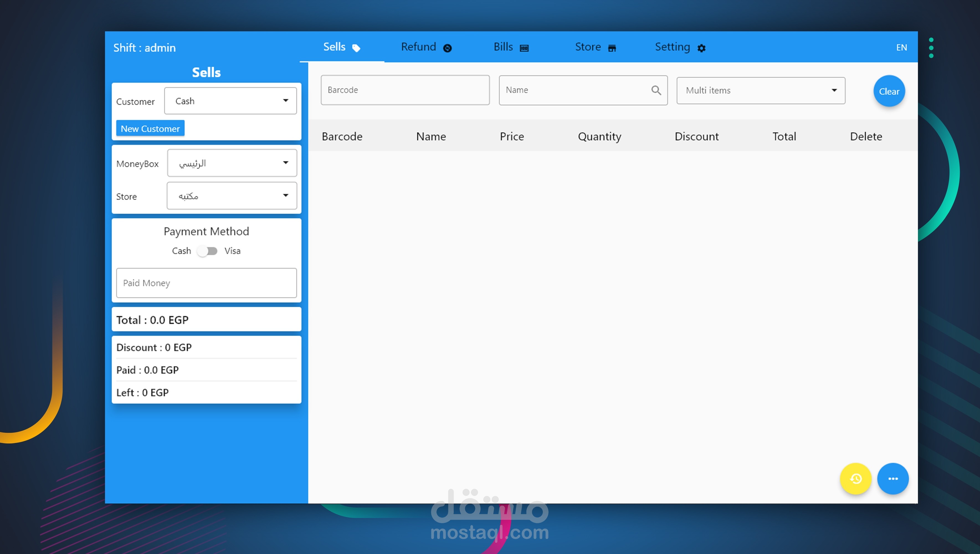980x554 pixels.
Task: Click the tag icon on Sells tab
Action: [x=356, y=48]
